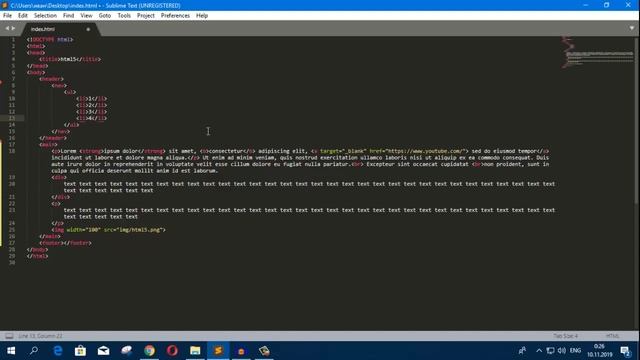The height and width of the screenshot is (360, 640).
Task: Launch Opera browser from taskbar
Action: point(172,351)
